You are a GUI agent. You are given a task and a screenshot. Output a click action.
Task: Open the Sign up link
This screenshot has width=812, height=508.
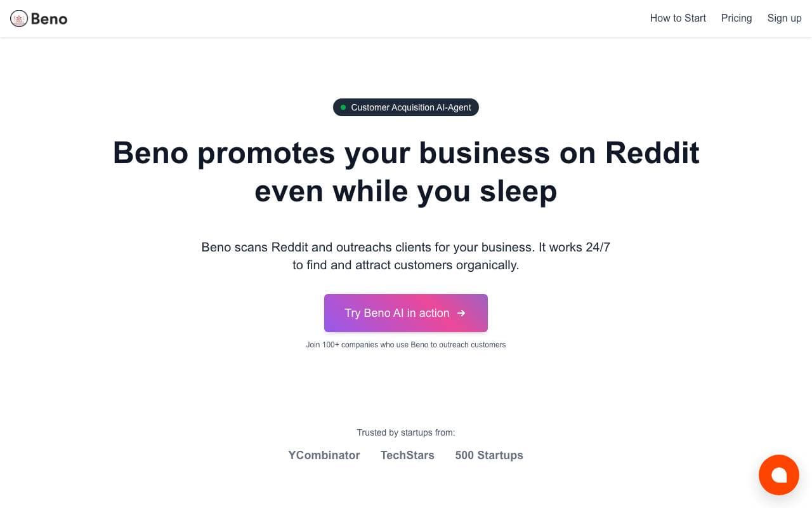pos(784,18)
